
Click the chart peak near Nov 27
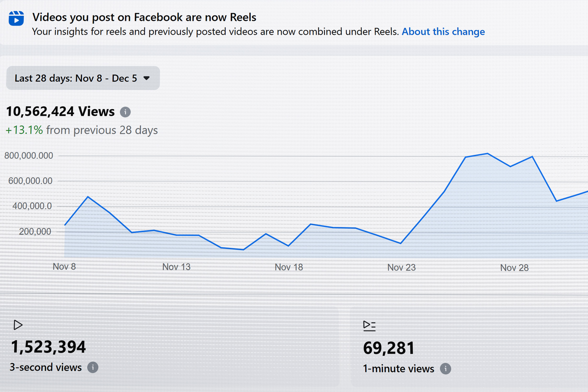tap(488, 154)
